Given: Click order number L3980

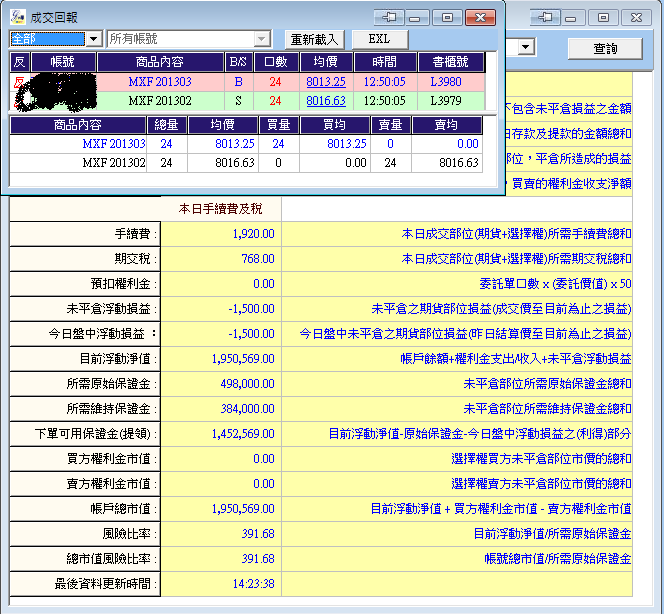Looking at the screenshot, I should [x=446, y=82].
